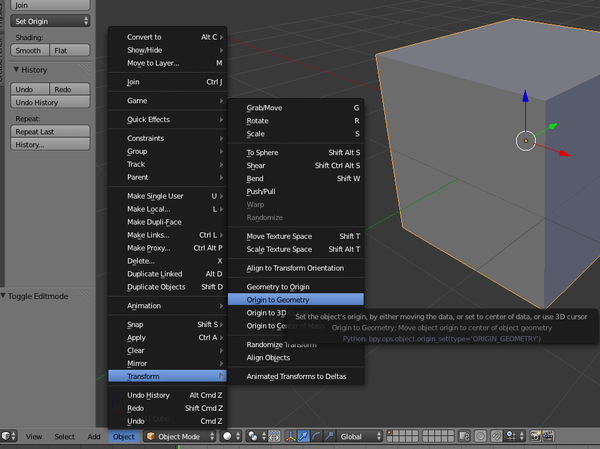Open the pivot point selector icon
Viewport: 600px width, 449px height.
tap(256, 436)
